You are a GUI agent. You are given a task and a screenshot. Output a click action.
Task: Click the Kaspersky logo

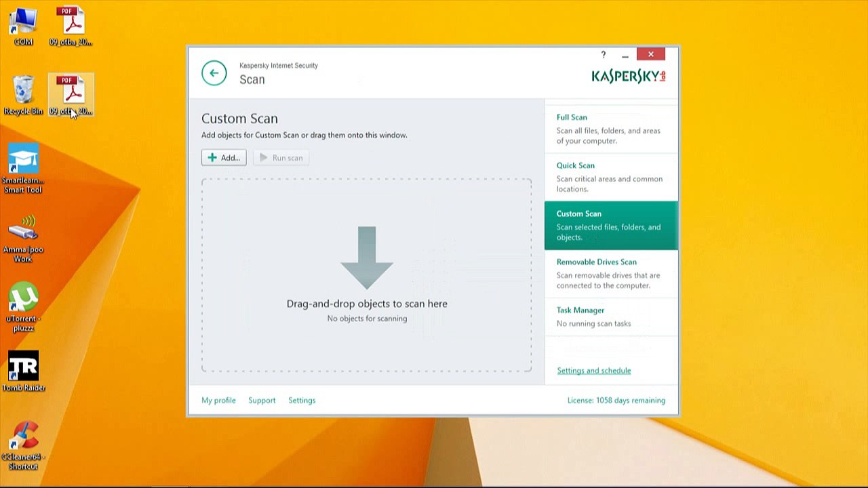coord(629,76)
